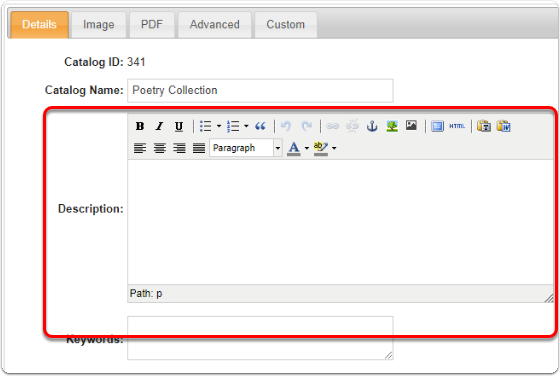Image resolution: width=560 pixels, height=376 pixels.
Task: Redo the last edit
Action: 306,126
